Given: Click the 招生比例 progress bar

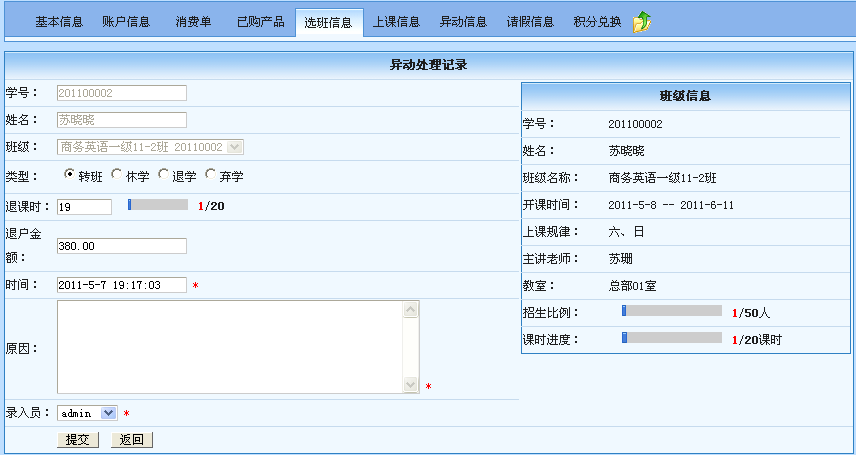Looking at the screenshot, I should click(672, 311).
